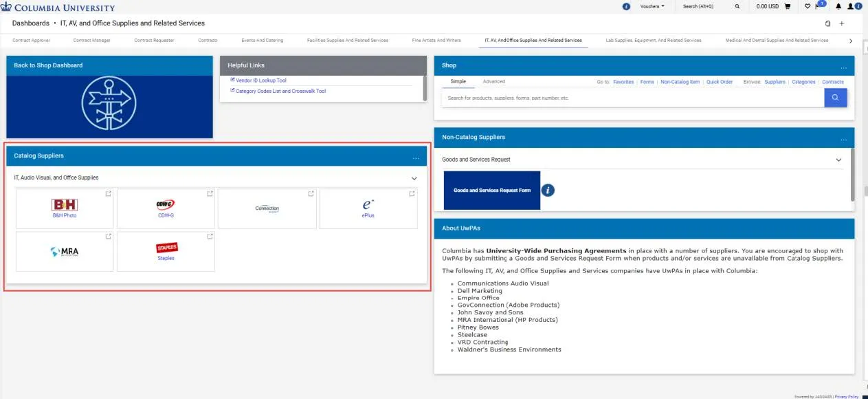Click the Dashboards breadcrumb
868x399 pixels.
[x=31, y=23]
